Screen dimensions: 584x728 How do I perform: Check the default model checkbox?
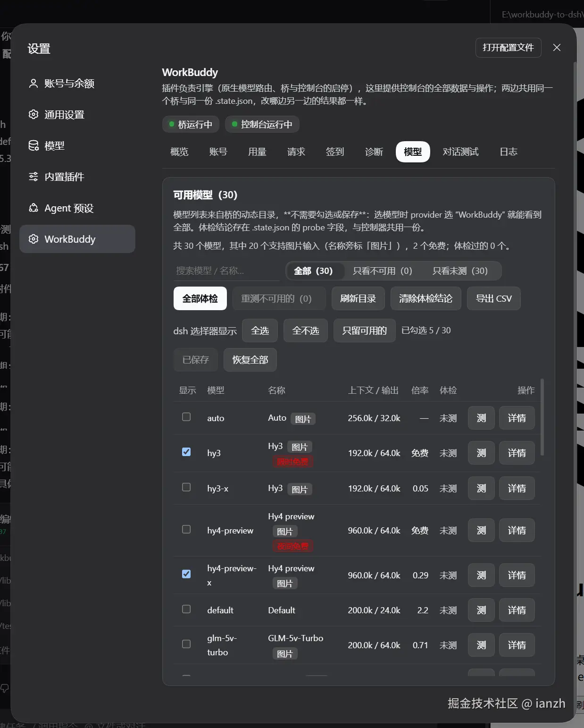coord(186,609)
